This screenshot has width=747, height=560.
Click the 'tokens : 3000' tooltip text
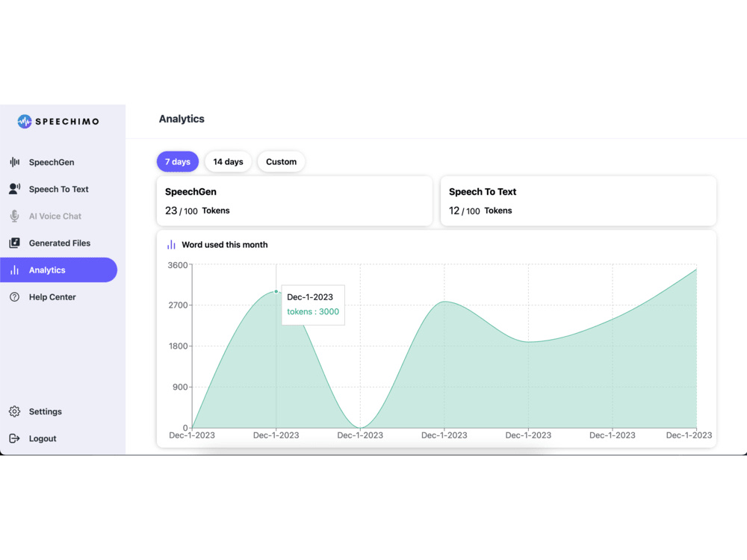313,312
